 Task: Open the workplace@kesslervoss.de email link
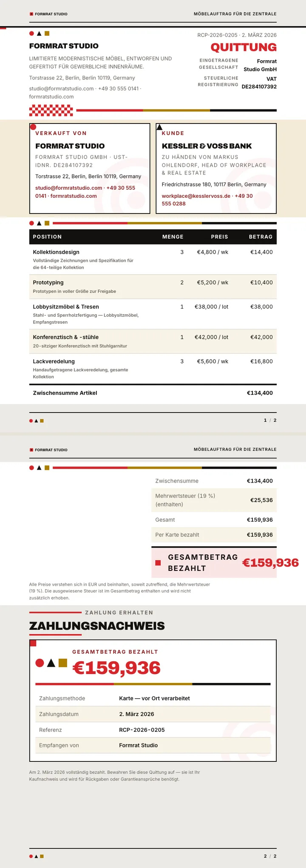pyautogui.click(x=196, y=196)
